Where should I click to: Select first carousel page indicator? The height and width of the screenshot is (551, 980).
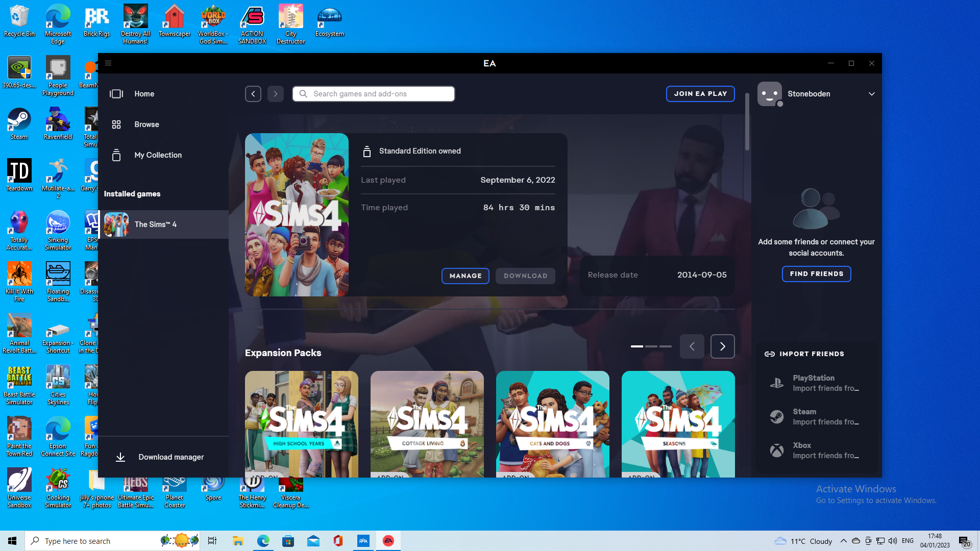point(636,346)
